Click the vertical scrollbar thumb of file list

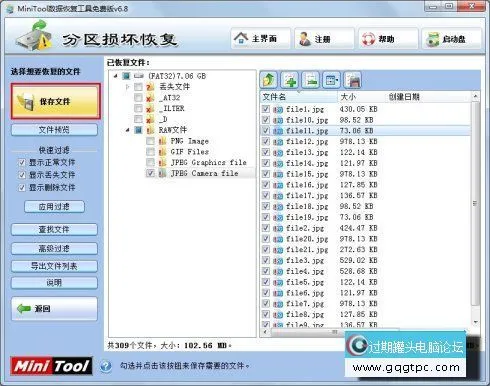[475, 203]
